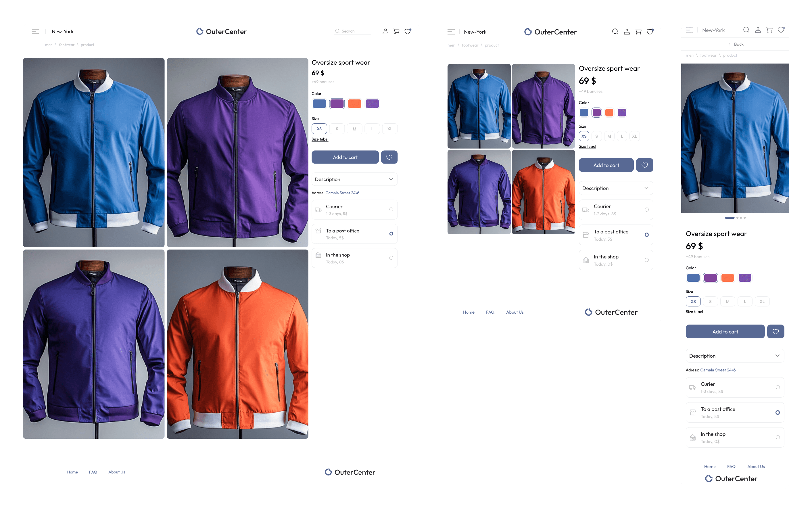Open the hamburger navigation menu
The width and height of the screenshot is (812, 512).
[x=35, y=31]
